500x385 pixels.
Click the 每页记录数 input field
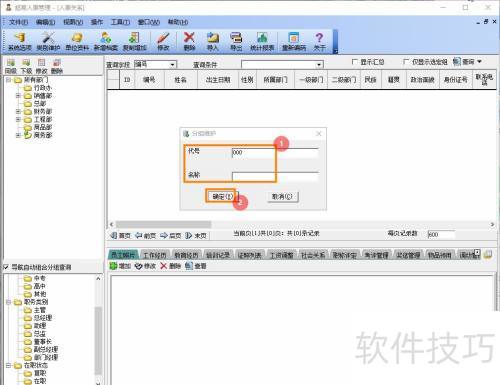click(441, 234)
